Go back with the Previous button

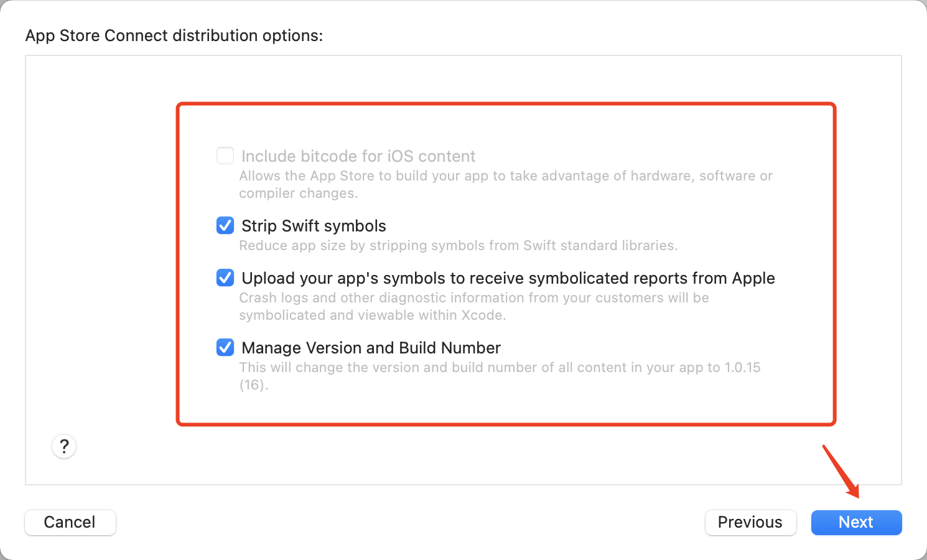[x=750, y=522]
